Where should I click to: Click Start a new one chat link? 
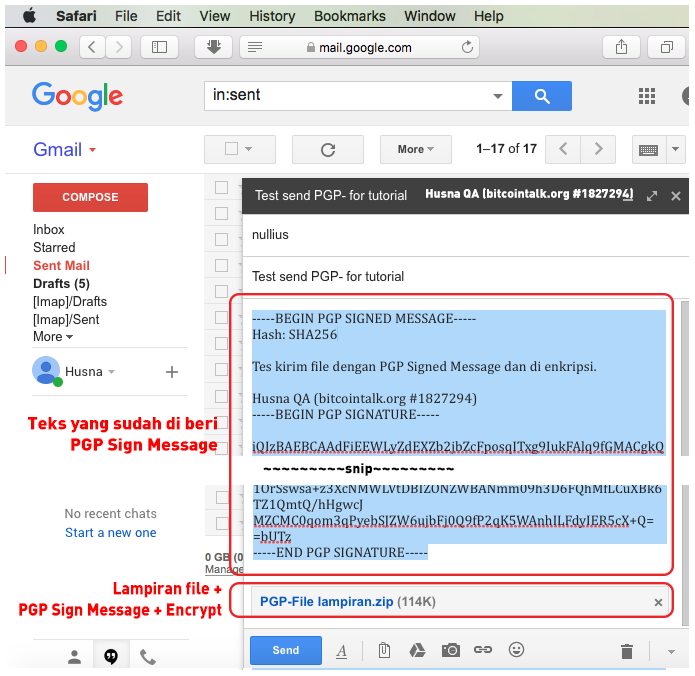(111, 532)
